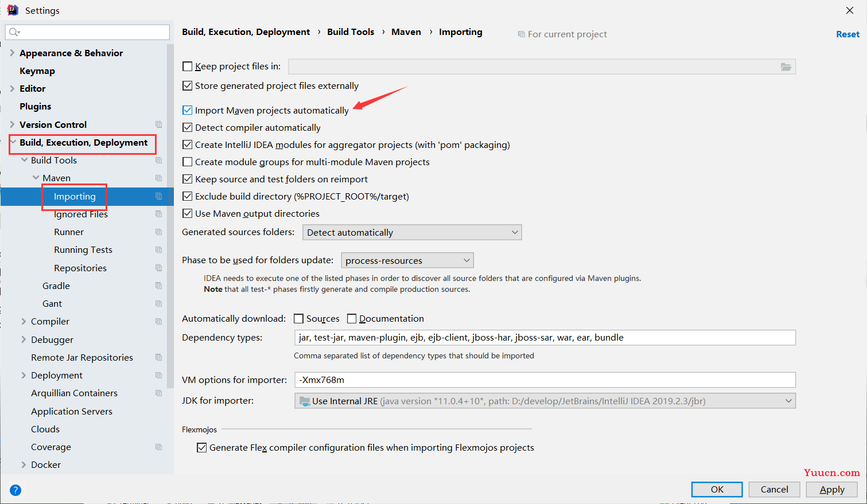Select Keymap in settings tree
Screen dimensions: 867x504
click(37, 71)
